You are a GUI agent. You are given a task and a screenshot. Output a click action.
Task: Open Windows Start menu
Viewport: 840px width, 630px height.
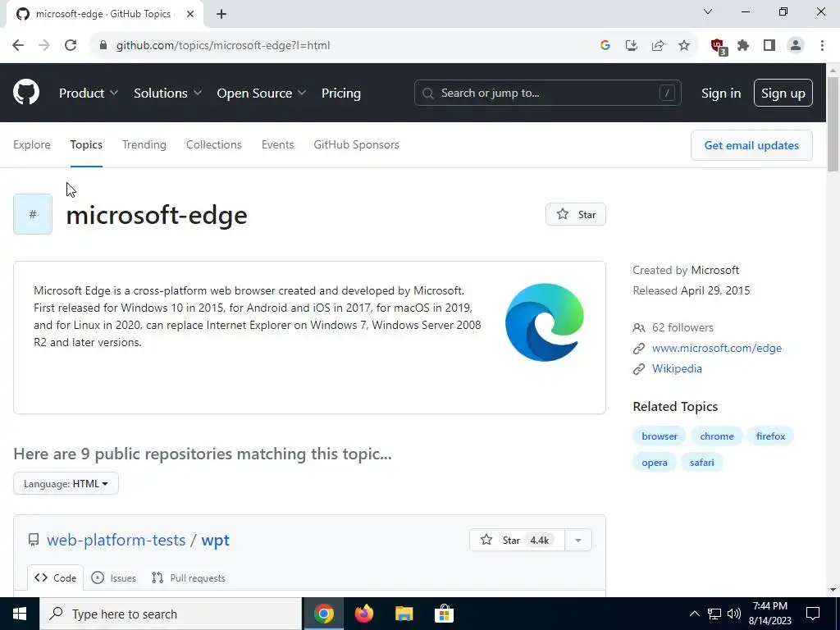pyautogui.click(x=20, y=614)
